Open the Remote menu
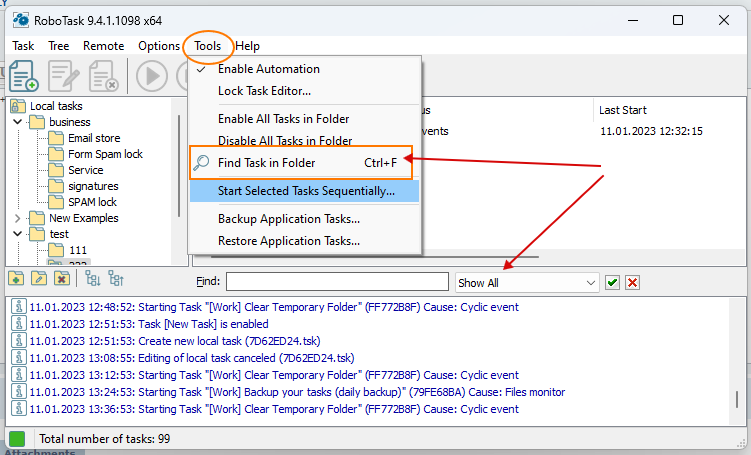Viewport: 751px width, 455px height. (x=103, y=46)
